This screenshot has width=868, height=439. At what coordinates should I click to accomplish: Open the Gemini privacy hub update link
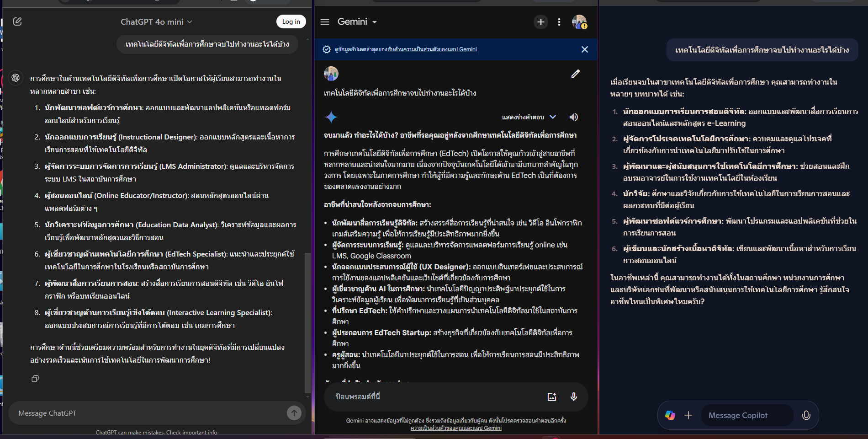point(432,49)
